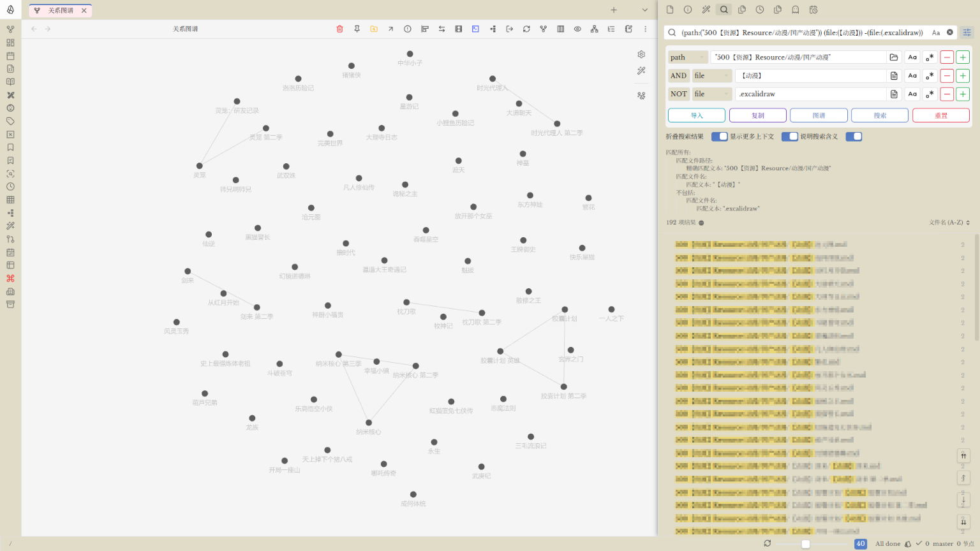Remove the path condition row
This screenshot has width=980, height=551.
(947, 57)
